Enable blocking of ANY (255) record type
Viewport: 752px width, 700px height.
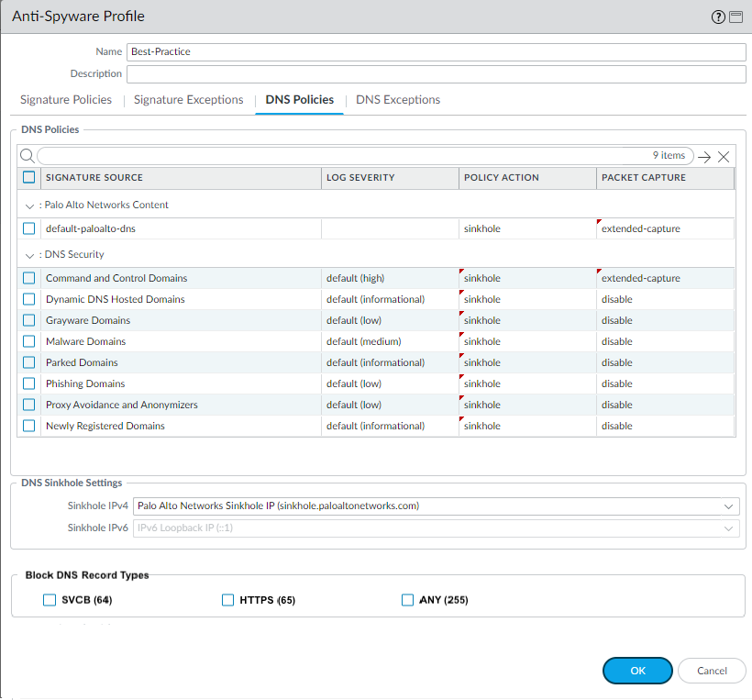point(408,600)
